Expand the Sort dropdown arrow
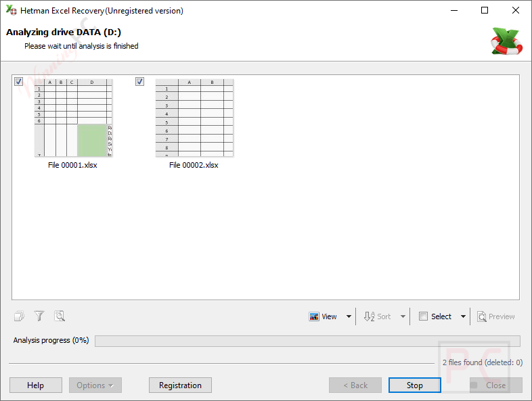532x401 pixels. click(403, 316)
